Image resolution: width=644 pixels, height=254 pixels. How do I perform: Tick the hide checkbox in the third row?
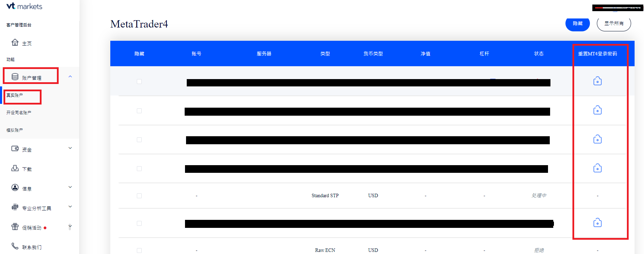[139, 140]
